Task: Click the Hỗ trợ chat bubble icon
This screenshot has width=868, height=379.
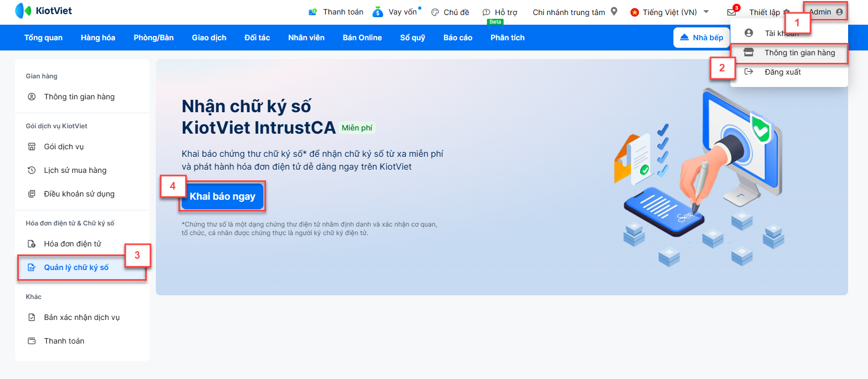Action: coord(486,12)
